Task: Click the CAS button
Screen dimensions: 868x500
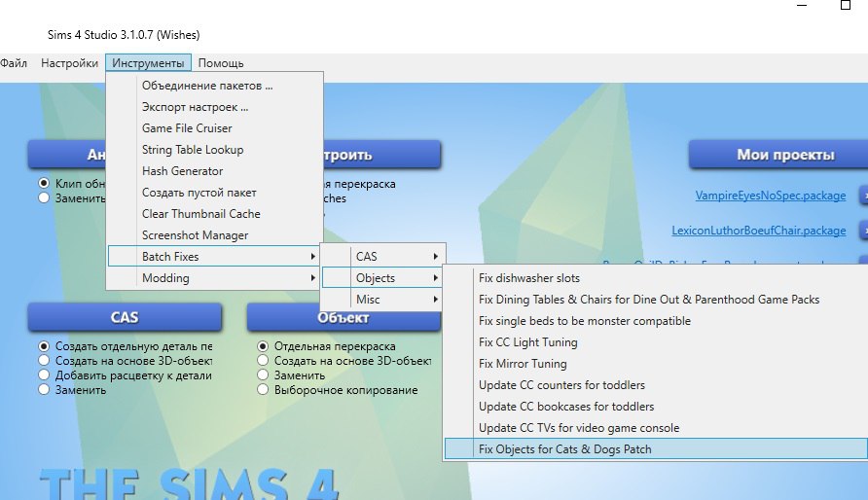Action: pos(125,317)
